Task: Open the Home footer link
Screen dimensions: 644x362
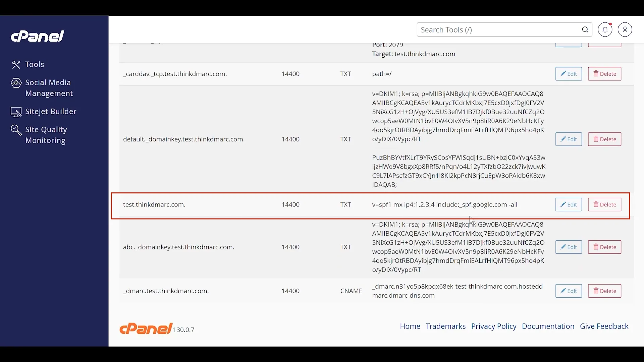Action: click(x=410, y=326)
